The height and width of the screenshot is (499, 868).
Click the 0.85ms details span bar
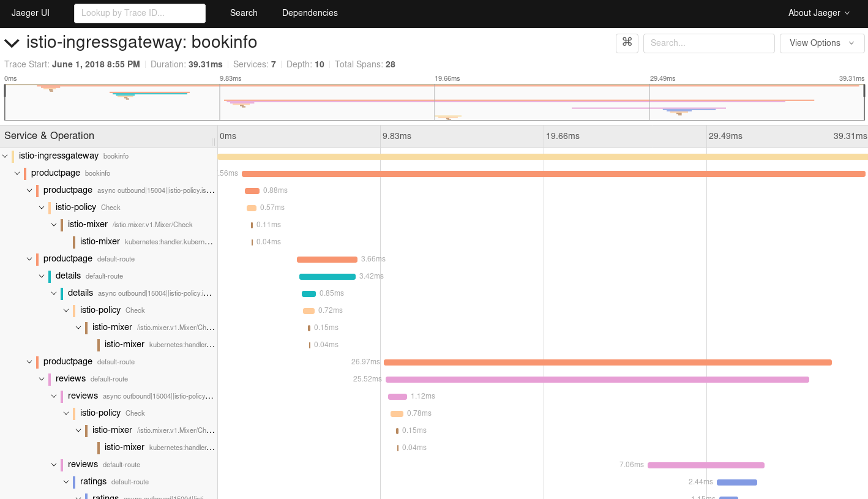[x=309, y=294]
